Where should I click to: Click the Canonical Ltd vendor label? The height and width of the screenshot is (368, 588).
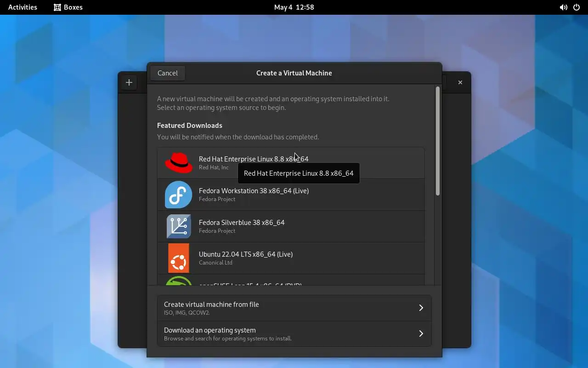pyautogui.click(x=215, y=263)
